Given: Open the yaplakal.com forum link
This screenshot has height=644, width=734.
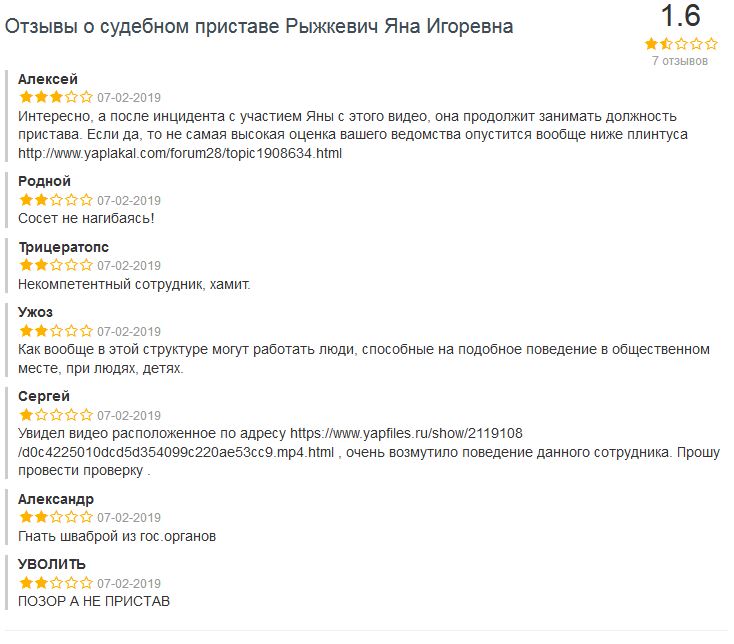Looking at the screenshot, I should (x=180, y=154).
